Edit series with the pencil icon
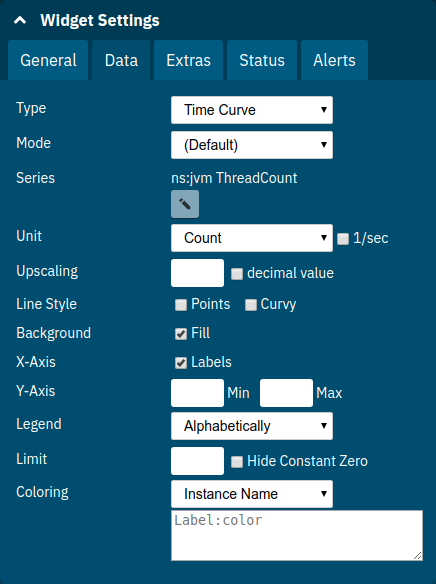Screen dimensions: 436x584 [185, 204]
